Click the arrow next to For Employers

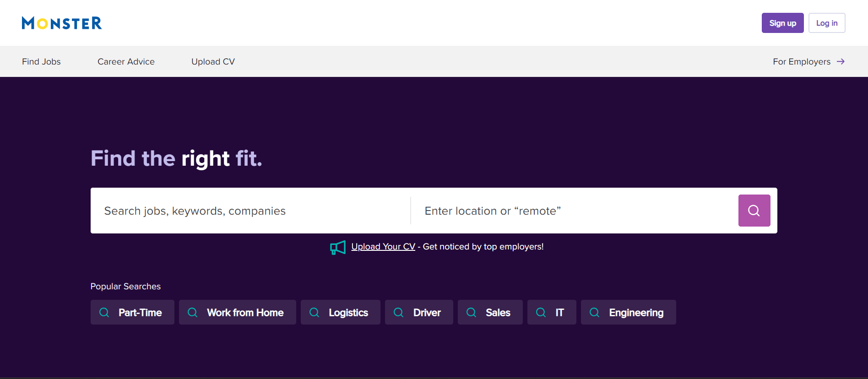[841, 61]
